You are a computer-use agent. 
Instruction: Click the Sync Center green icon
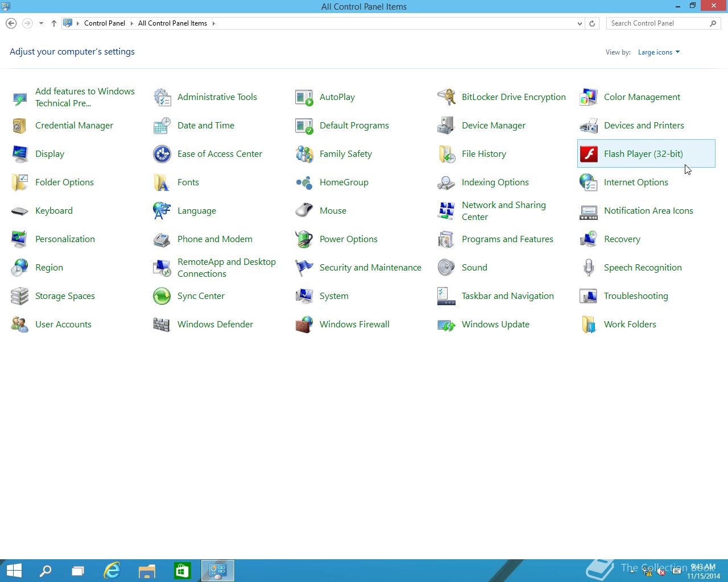[162, 296]
